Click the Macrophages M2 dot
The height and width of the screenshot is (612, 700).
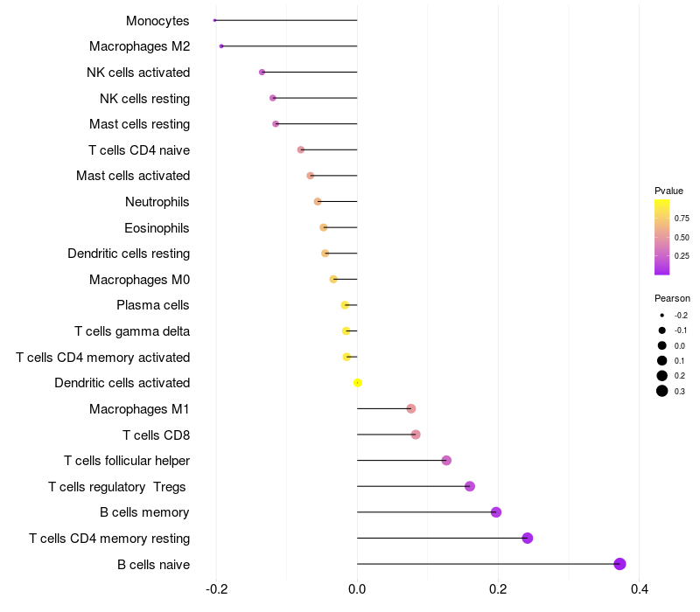pyautogui.click(x=221, y=46)
